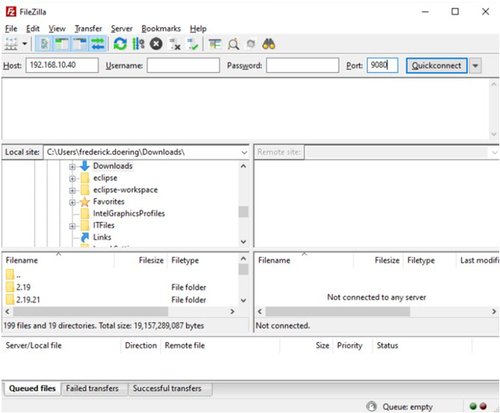Click the queue status icon

point(371,406)
